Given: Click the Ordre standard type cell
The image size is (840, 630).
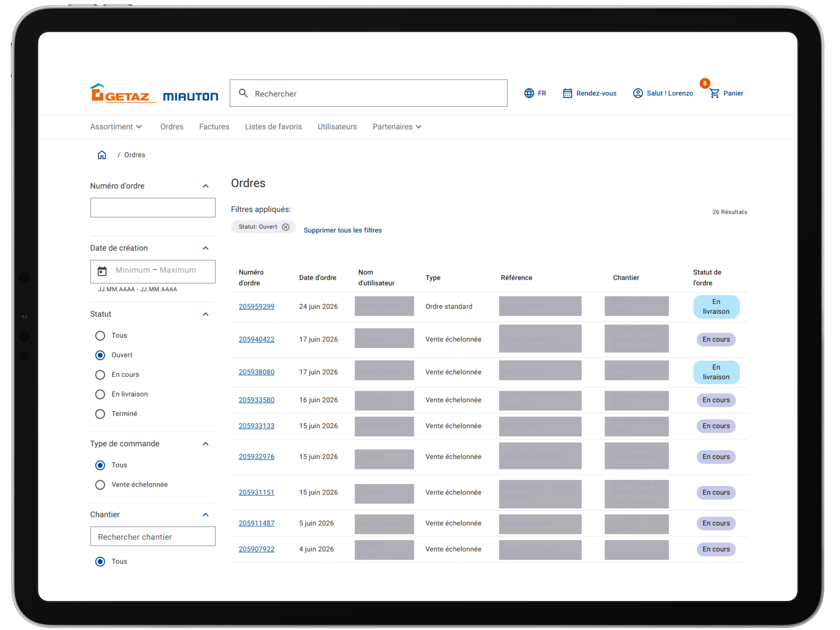Looking at the screenshot, I should pos(449,306).
